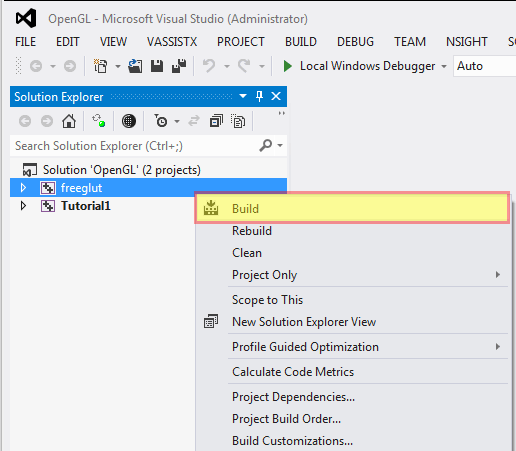Start debugging with the green play icon
The image size is (516, 451).
pyautogui.click(x=287, y=66)
